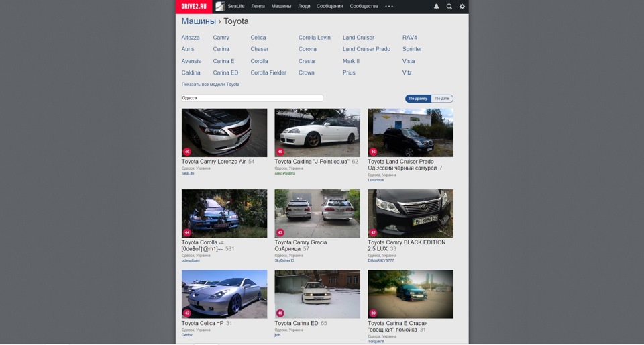
Task: Open the Celica model link
Action: click(x=258, y=38)
